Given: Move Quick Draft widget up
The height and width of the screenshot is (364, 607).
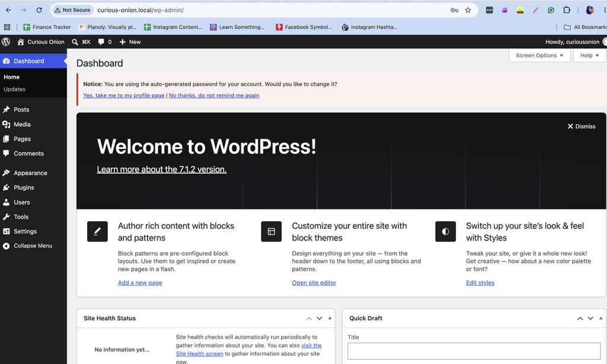Looking at the screenshot, I should [x=580, y=318].
